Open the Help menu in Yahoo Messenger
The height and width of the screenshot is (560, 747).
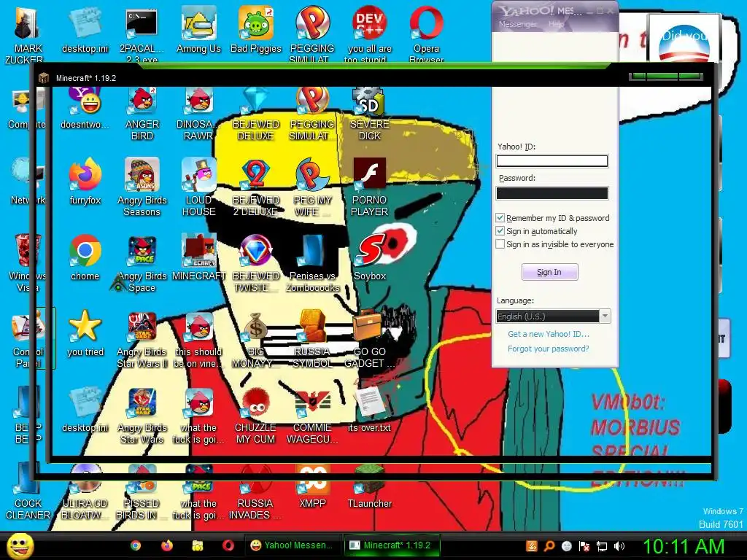click(556, 24)
